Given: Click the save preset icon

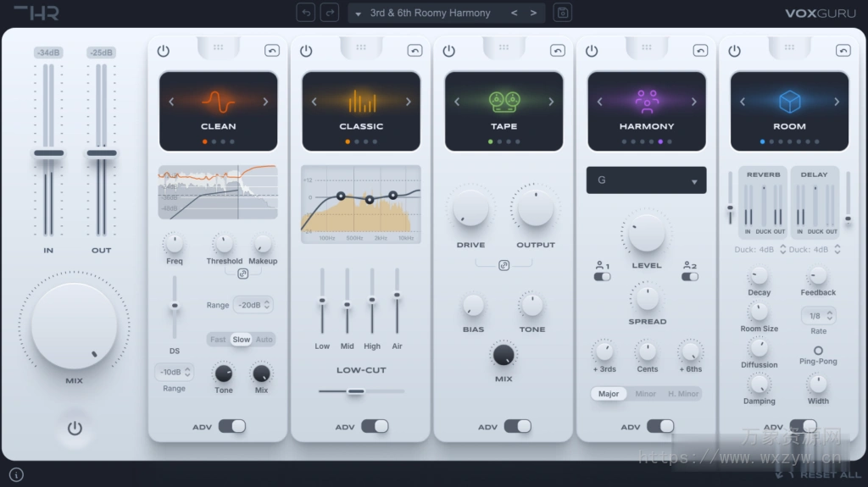Looking at the screenshot, I should pos(562,13).
